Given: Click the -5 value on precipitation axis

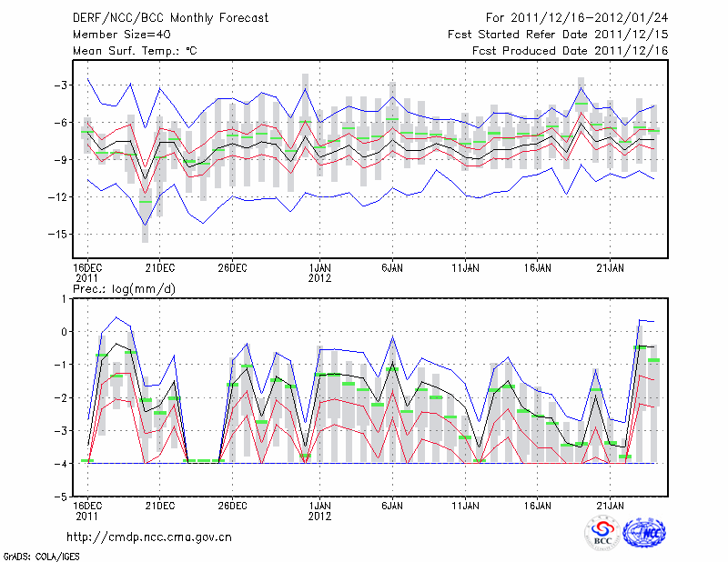Looking at the screenshot, I should pyautogui.click(x=59, y=497).
